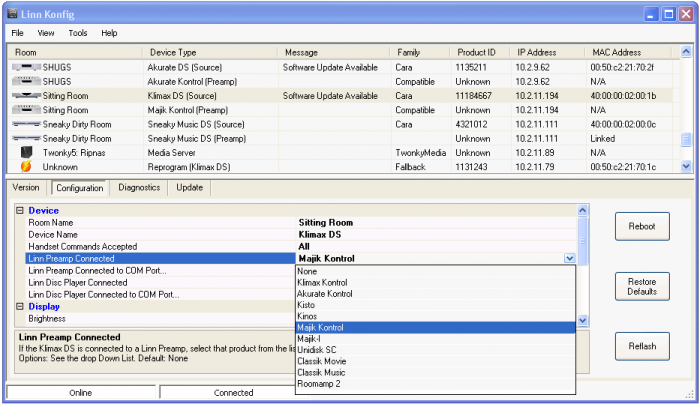Open the File menu
Screen dimensions: 700x404
click(17, 33)
